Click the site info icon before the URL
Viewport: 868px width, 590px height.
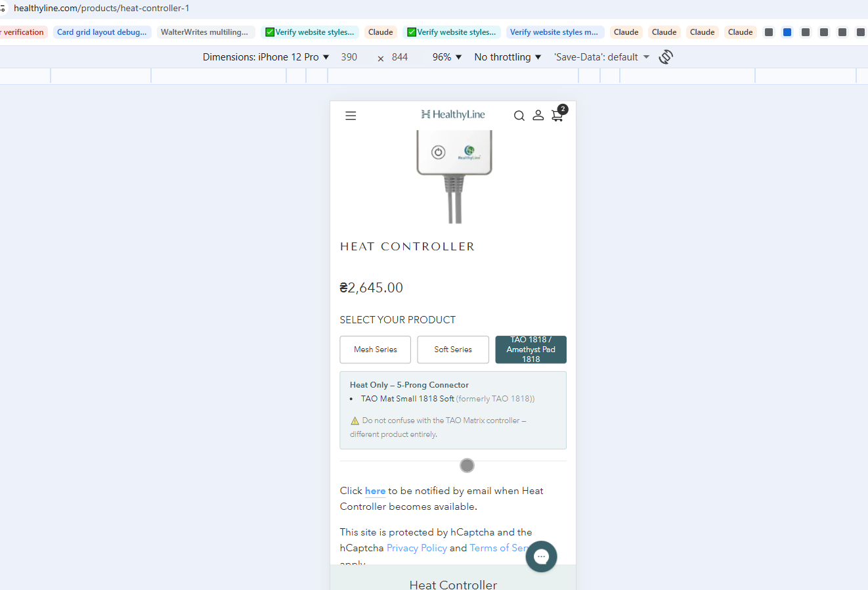pos(3,9)
